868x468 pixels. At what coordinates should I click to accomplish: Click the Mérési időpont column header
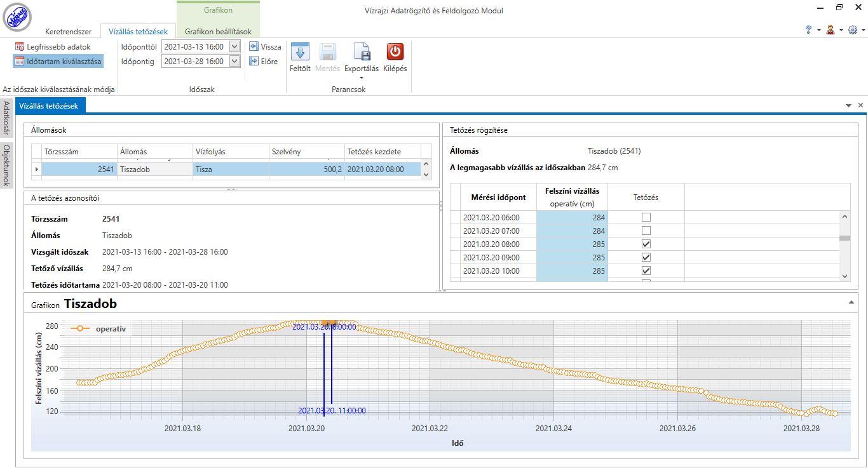498,197
